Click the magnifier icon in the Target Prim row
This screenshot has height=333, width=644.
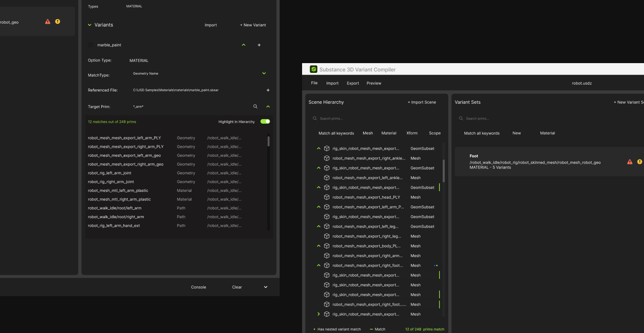point(255,106)
